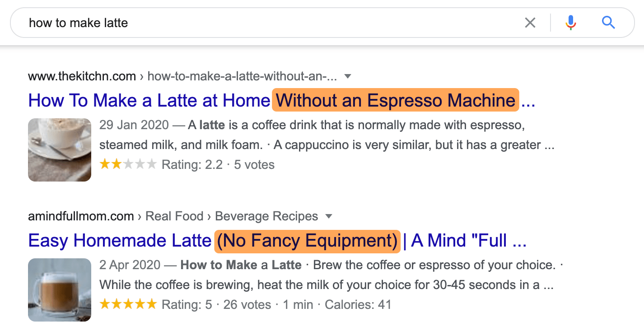Click highlighted '(No Fancy Equipment)' text
644x336 pixels.
tap(307, 240)
